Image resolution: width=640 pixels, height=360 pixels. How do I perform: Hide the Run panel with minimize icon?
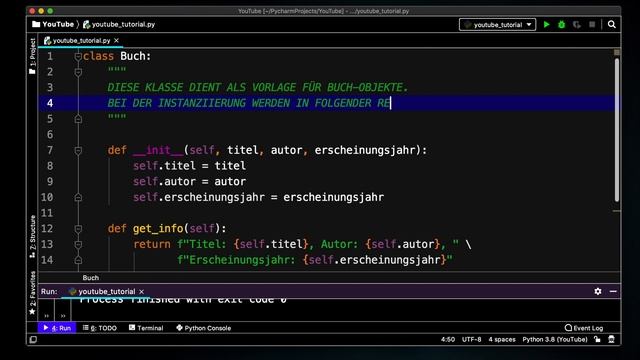tap(613, 291)
